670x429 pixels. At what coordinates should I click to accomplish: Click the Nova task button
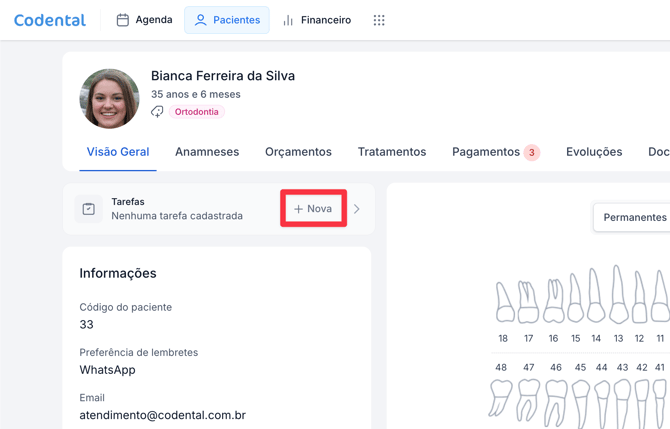tap(313, 209)
